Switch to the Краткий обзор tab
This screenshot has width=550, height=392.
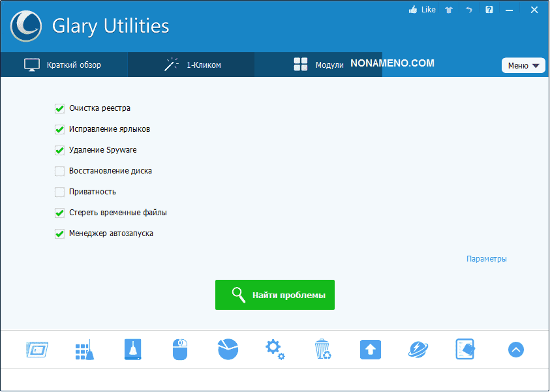(x=63, y=65)
